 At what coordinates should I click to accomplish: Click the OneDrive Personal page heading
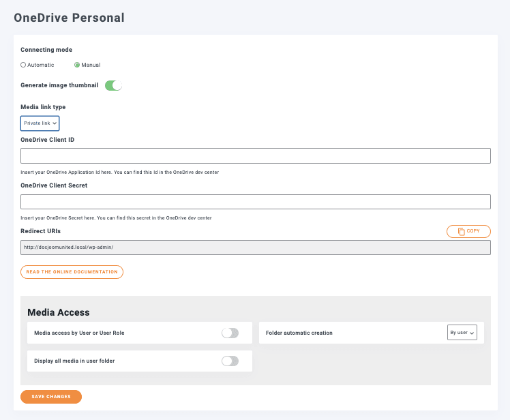coord(69,18)
